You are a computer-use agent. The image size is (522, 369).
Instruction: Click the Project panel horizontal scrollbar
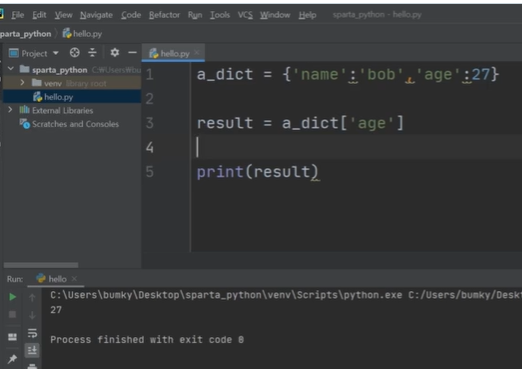tap(41, 265)
